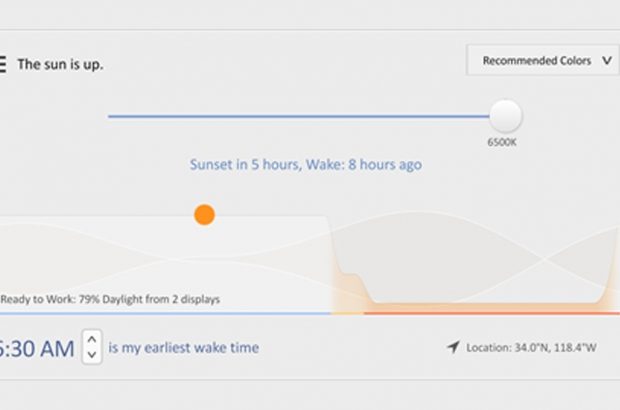This screenshot has height=410, width=620.
Task: Click the "Ready to Work: 79% Daylight" text
Action: pyautogui.click(x=110, y=298)
